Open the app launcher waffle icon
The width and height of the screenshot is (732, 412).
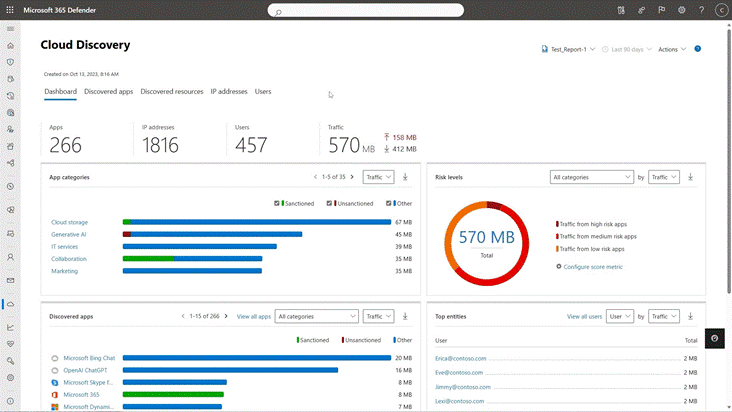[11, 10]
